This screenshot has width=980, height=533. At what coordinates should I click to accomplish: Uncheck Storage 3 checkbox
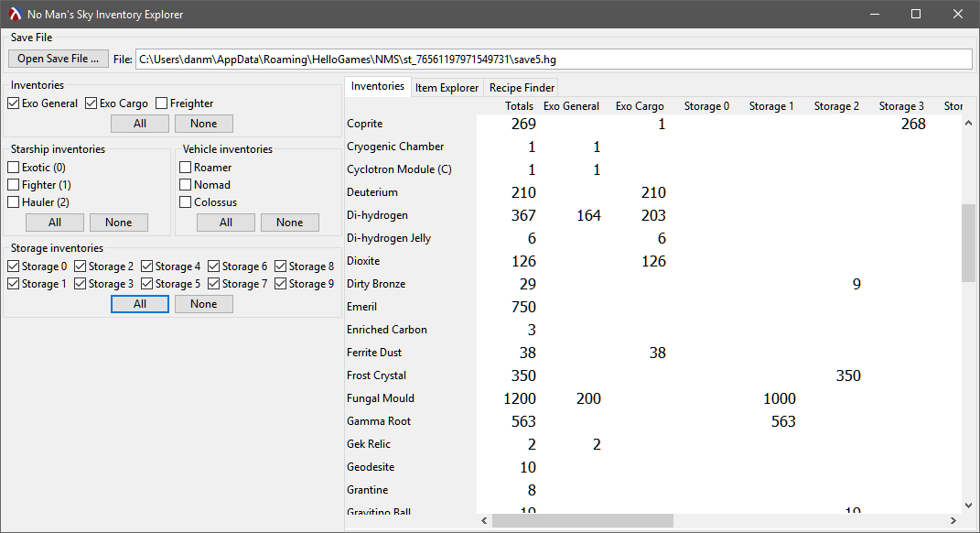[x=80, y=284]
